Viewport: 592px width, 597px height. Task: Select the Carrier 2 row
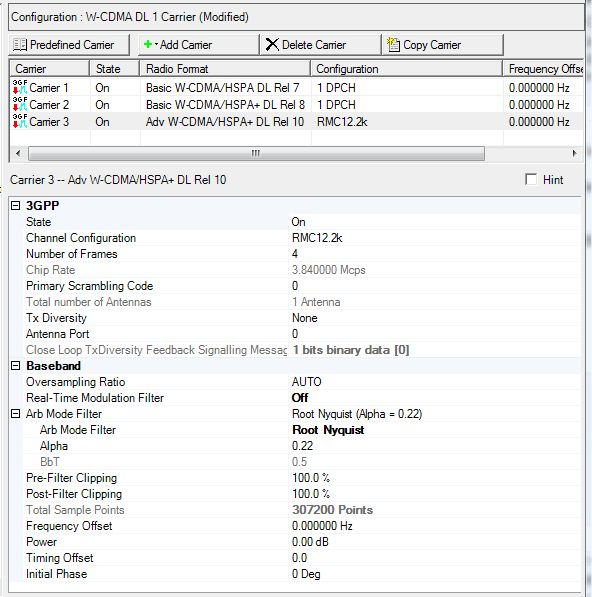point(297,105)
